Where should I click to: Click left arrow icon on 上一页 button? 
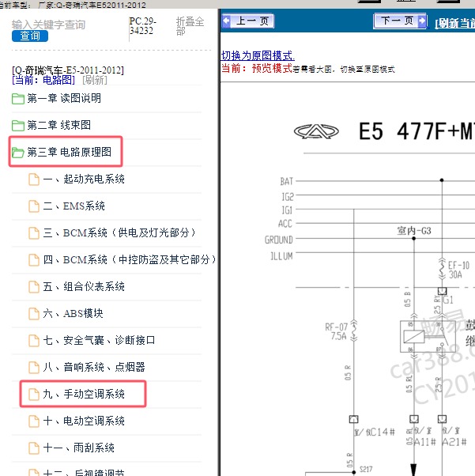[x=226, y=21]
